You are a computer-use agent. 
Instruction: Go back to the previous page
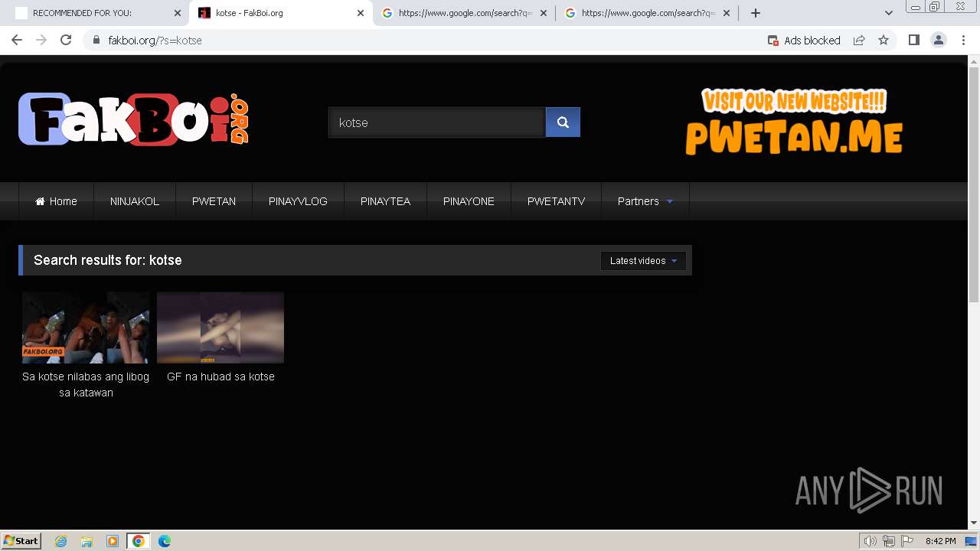tap(17, 41)
